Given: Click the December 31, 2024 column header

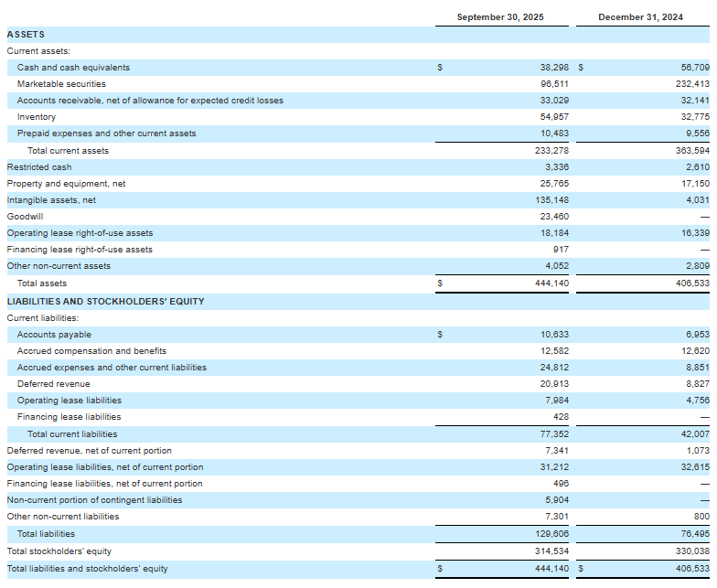Looking at the screenshot, I should (641, 17).
